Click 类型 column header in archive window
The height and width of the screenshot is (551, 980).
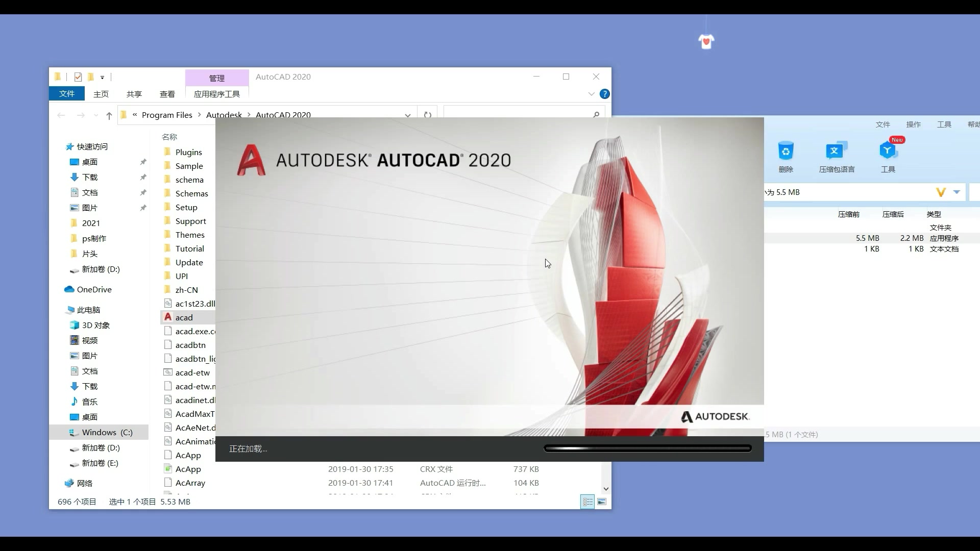[x=934, y=214]
